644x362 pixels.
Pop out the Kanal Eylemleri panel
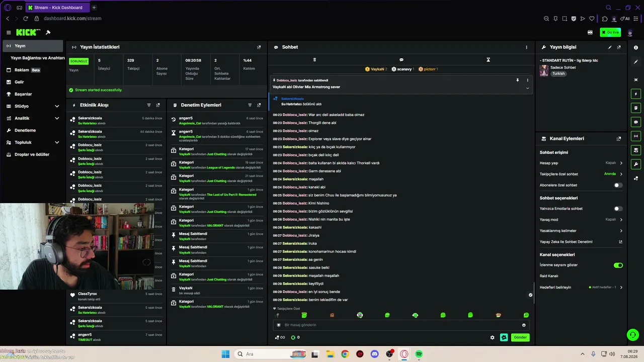coord(619,139)
